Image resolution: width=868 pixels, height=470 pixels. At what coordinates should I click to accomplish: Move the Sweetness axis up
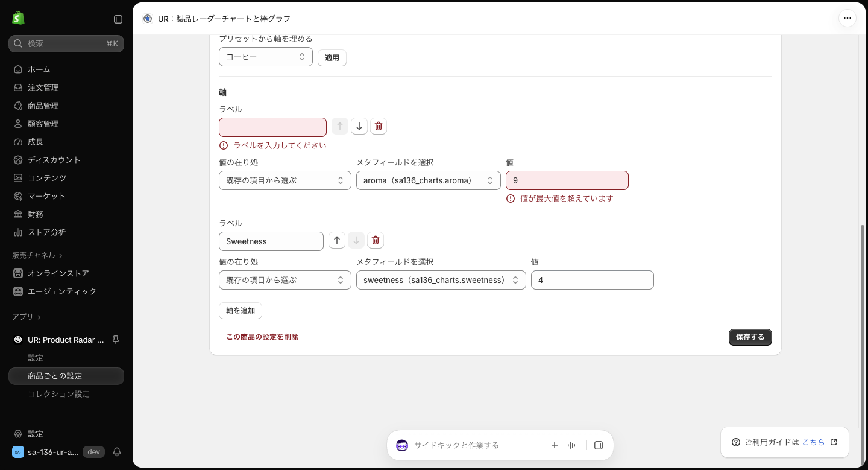pos(337,240)
